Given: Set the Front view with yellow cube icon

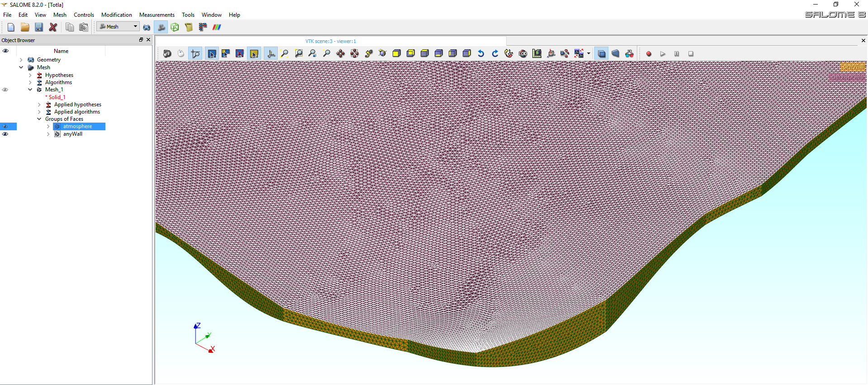Looking at the screenshot, I should 397,53.
